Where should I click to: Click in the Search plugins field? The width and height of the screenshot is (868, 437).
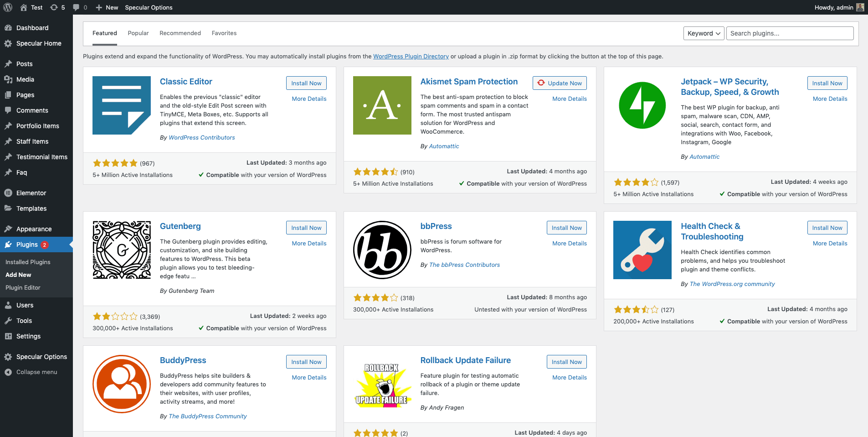(790, 33)
